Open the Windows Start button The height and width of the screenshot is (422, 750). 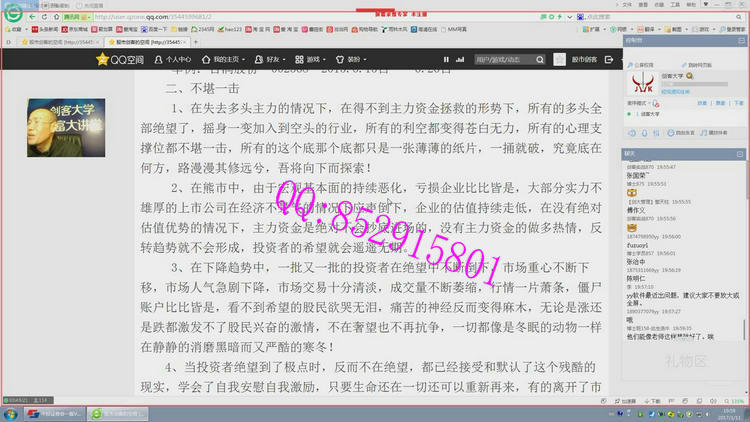pos(10,413)
